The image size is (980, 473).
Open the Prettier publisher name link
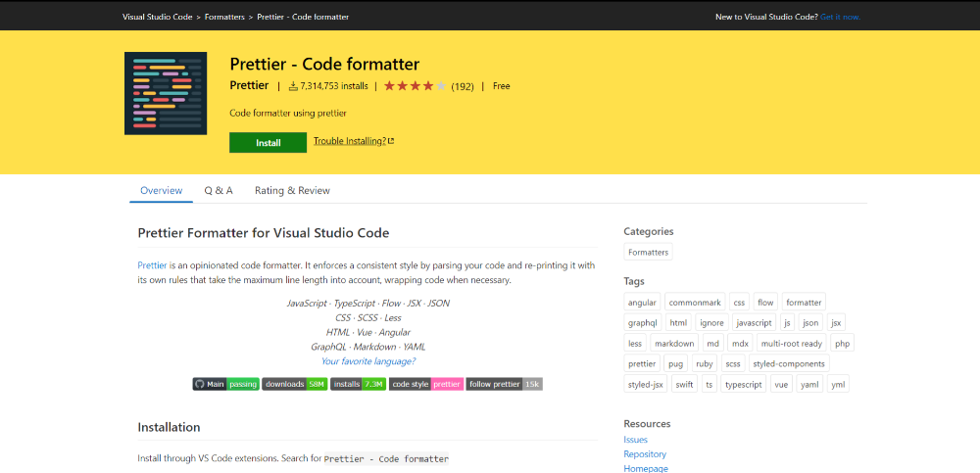(x=249, y=85)
